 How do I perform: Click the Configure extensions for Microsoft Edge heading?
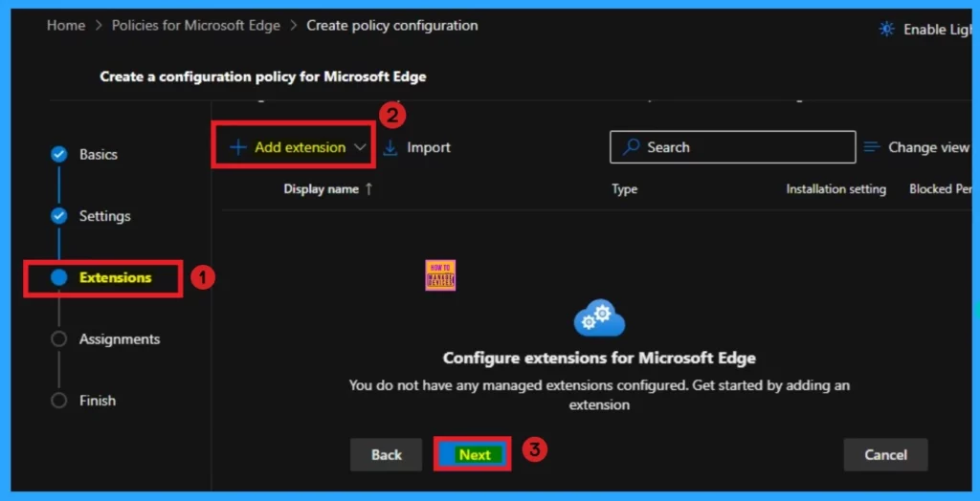click(599, 358)
